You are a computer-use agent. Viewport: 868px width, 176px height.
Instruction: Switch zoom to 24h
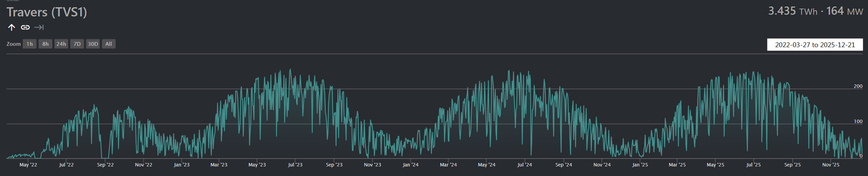(61, 44)
